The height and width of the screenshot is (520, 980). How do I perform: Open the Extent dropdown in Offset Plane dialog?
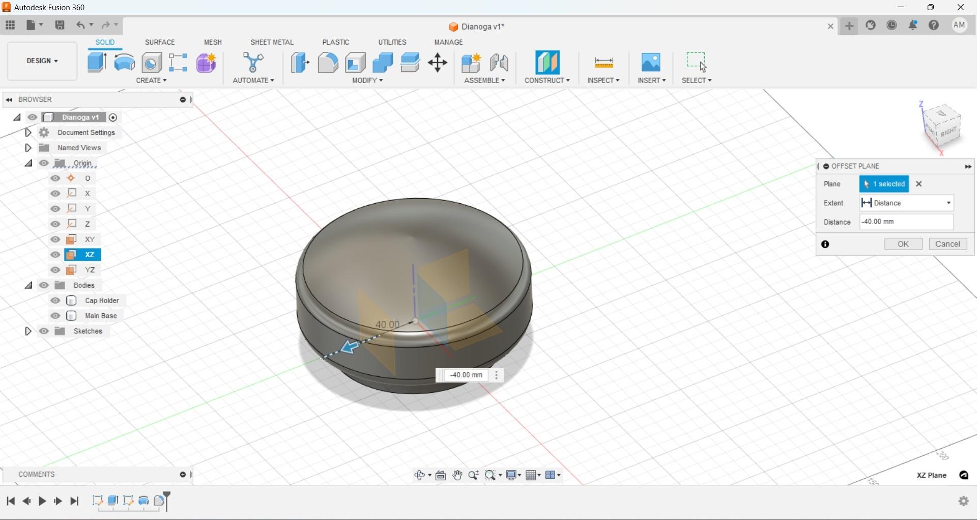pyautogui.click(x=947, y=203)
